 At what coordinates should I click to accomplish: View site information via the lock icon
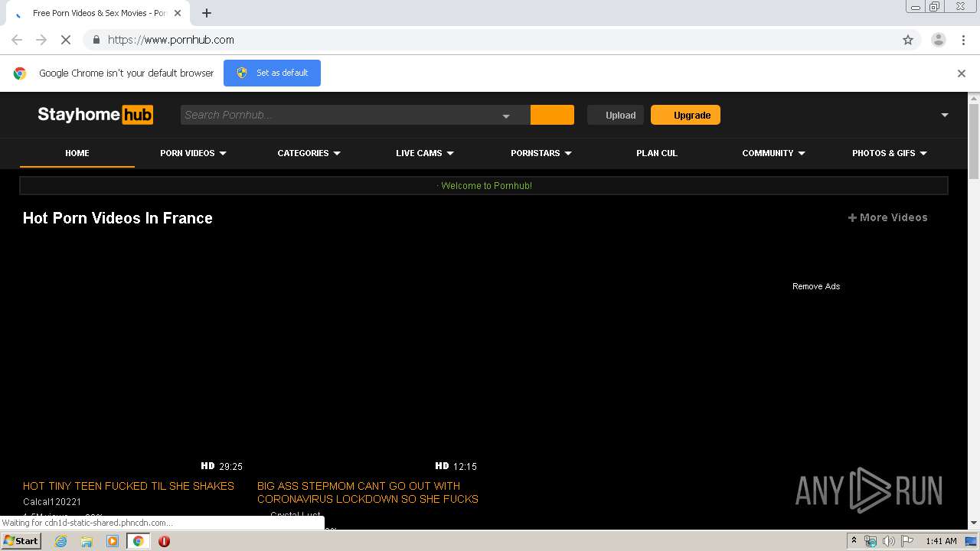tap(96, 40)
